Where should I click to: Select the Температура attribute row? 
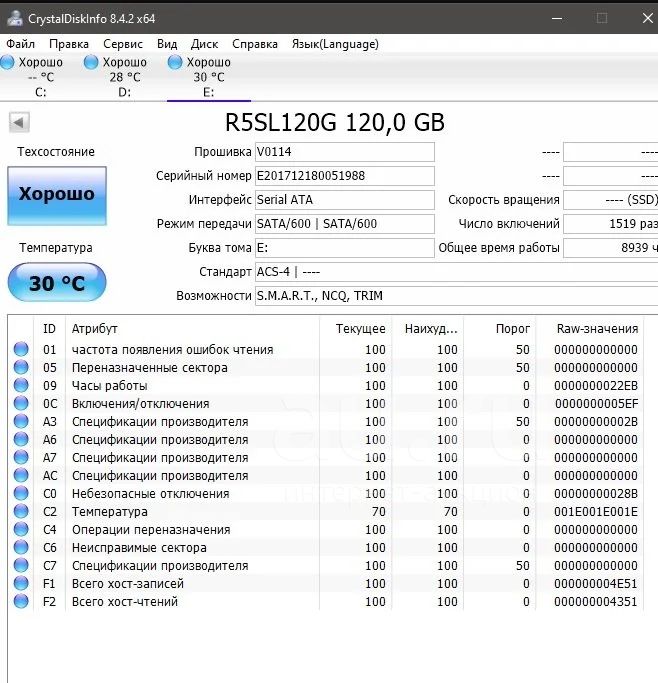click(x=326, y=511)
